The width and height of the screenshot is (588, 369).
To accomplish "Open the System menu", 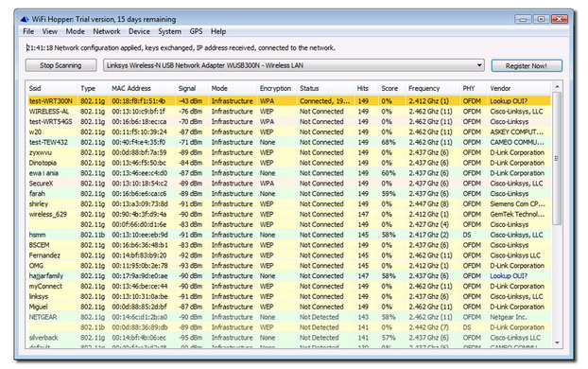I will coord(169,31).
